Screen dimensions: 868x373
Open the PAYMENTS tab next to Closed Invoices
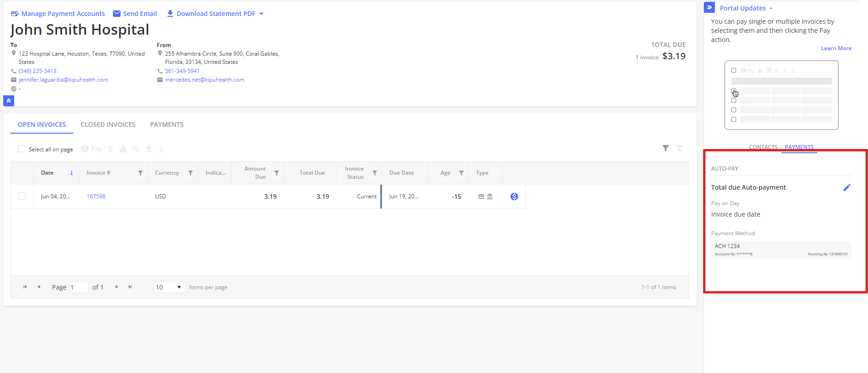tap(167, 124)
